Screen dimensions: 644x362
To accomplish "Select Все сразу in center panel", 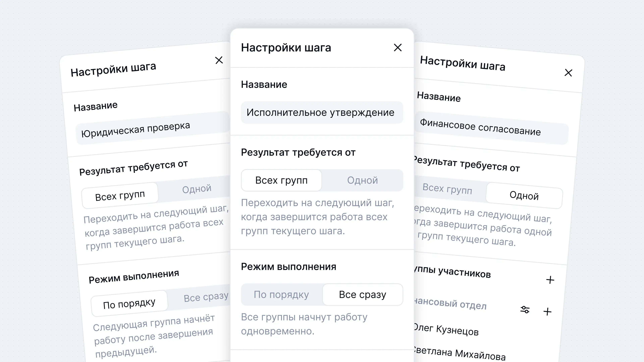I will pyautogui.click(x=362, y=295).
